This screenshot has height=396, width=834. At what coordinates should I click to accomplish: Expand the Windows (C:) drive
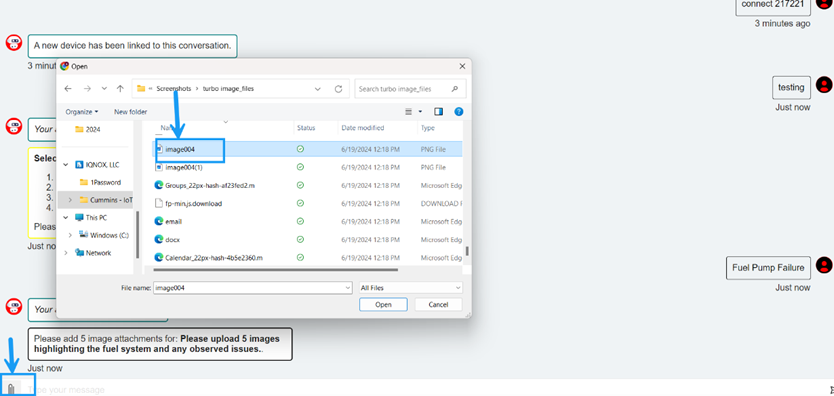(70, 235)
